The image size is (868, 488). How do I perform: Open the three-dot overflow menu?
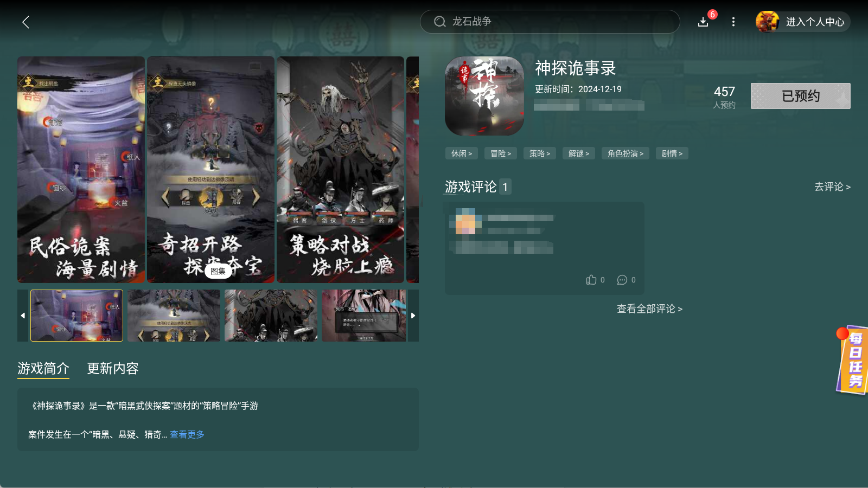733,22
